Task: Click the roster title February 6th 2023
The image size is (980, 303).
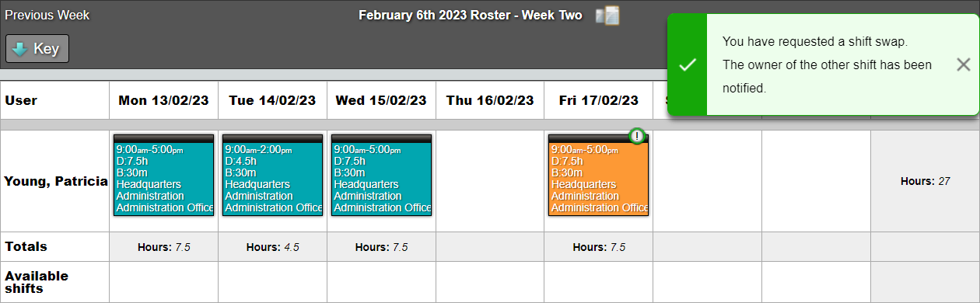Action: (x=470, y=16)
